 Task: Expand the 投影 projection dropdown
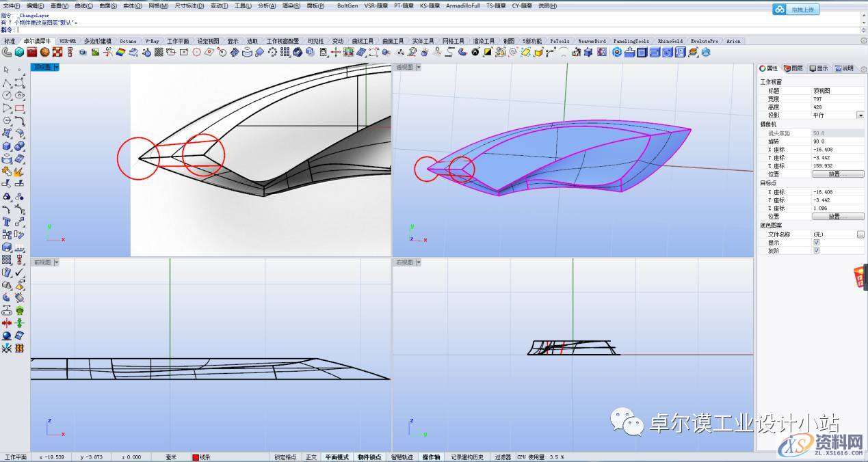[860, 116]
